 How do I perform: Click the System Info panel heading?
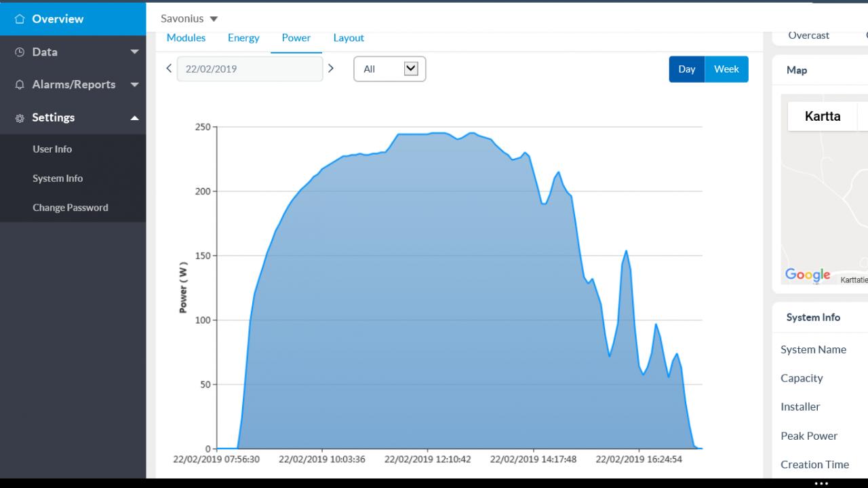[813, 317]
